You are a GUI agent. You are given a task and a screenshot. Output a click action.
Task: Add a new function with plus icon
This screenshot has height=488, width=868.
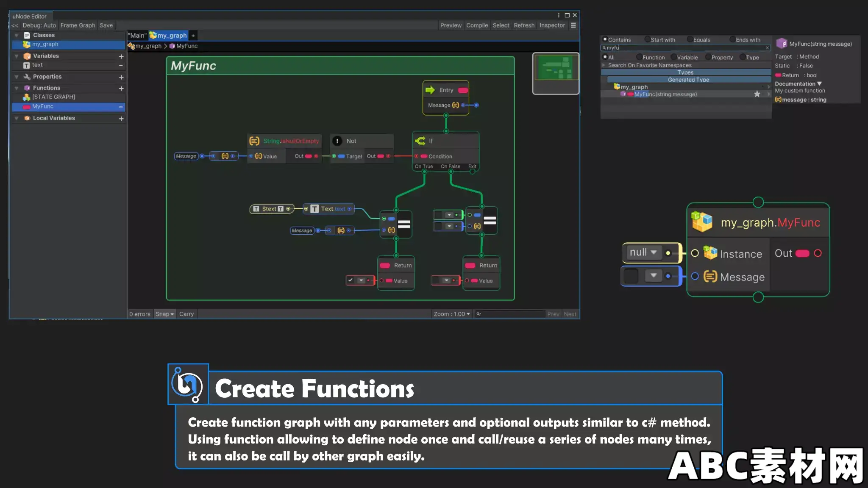[121, 89]
